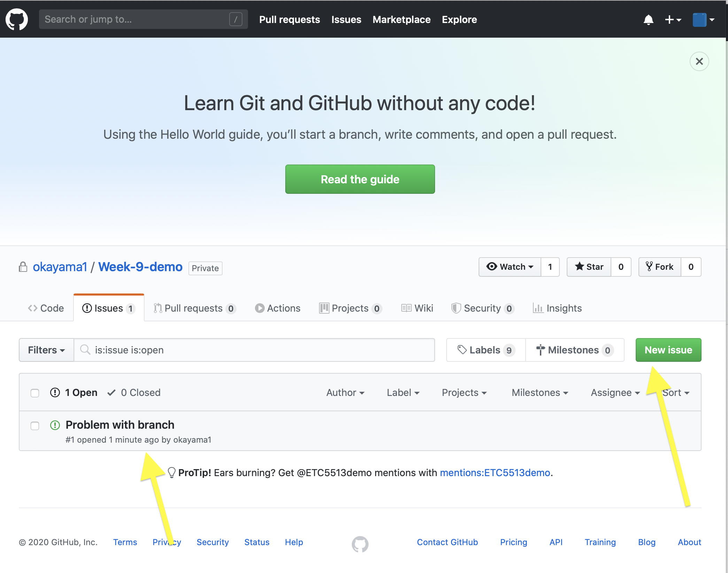Screen dimensions: 728x573
Task: Open the Labels list with tag icon
Action: (486, 350)
